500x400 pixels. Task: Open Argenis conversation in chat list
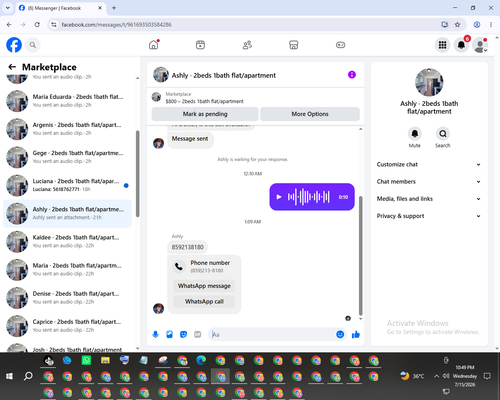pyautogui.click(x=67, y=129)
